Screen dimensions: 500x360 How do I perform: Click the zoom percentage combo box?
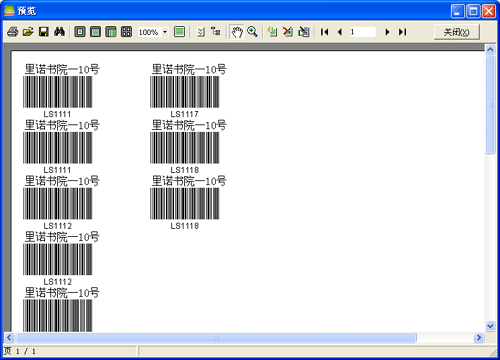tap(153, 32)
